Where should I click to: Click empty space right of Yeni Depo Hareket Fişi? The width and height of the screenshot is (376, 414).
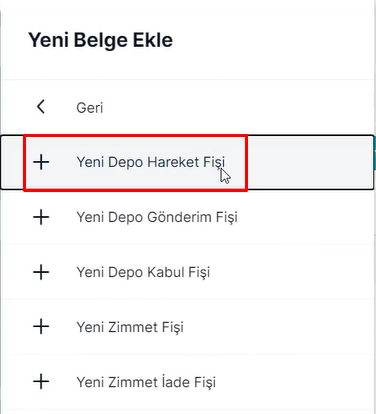click(310, 162)
